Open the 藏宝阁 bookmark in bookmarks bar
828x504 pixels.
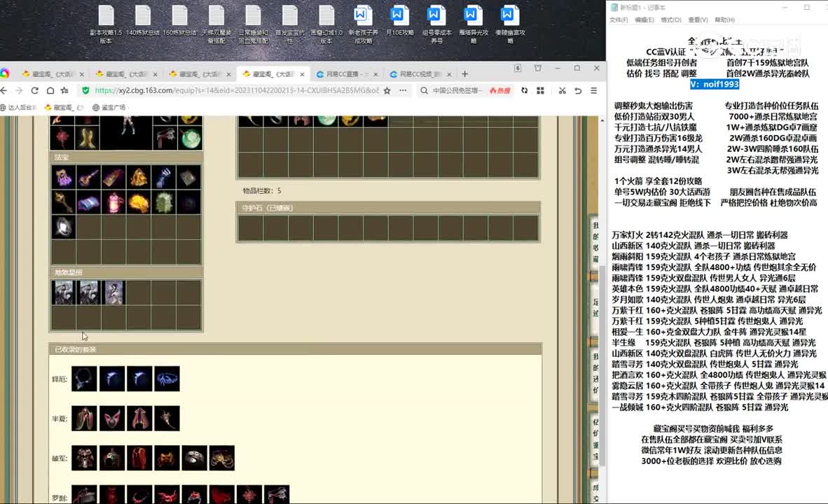click(64, 108)
